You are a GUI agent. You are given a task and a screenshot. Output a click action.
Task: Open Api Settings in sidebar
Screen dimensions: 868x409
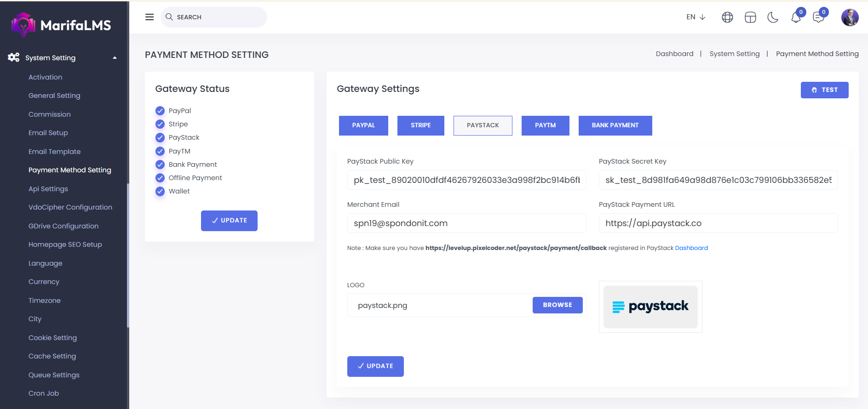(48, 189)
